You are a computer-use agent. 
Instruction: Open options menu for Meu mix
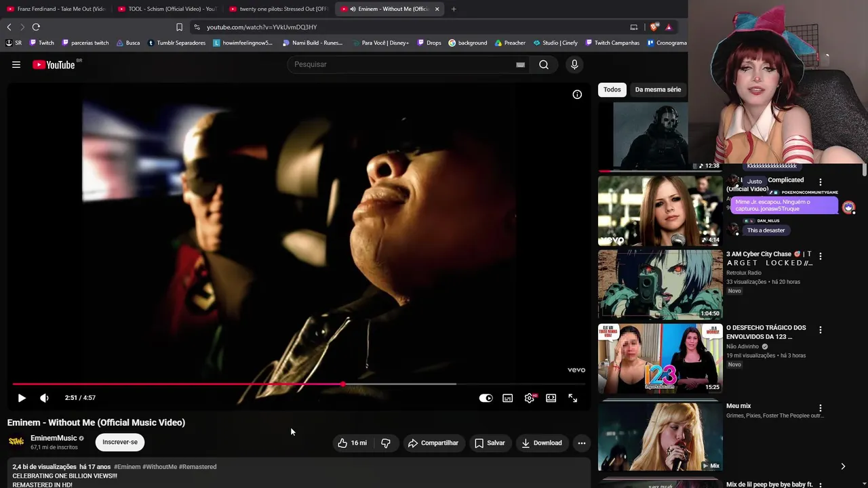tap(821, 408)
